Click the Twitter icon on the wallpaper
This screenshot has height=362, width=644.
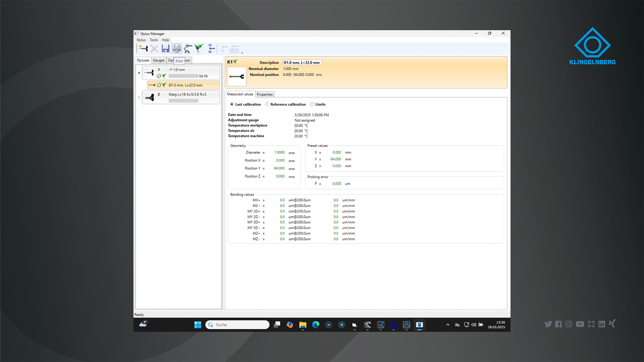coord(548,324)
